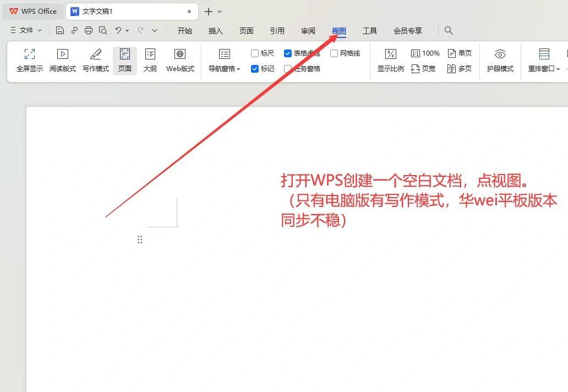The width and height of the screenshot is (568, 392).
Task: Open 阅读版式 reading layout mode
Action: pyautogui.click(x=62, y=59)
